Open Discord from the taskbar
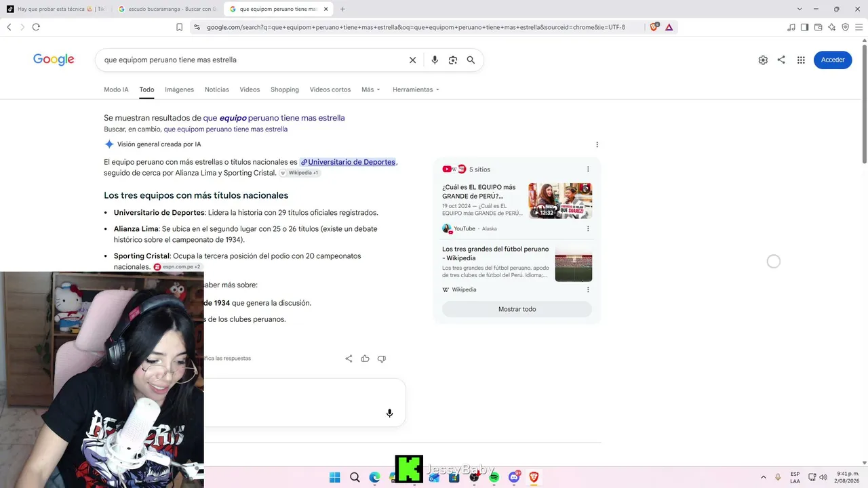Screen dimensions: 868x488 coord(514,477)
